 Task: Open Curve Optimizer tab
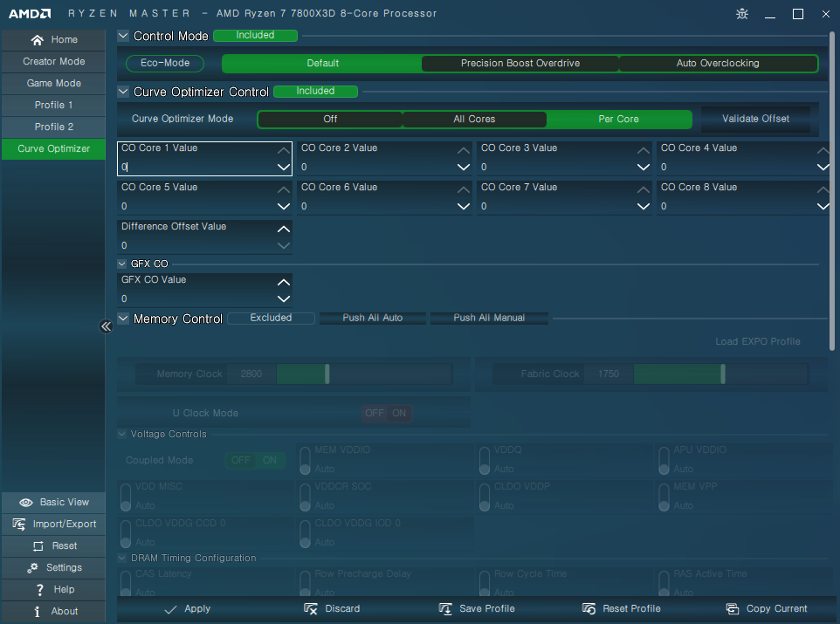53,149
